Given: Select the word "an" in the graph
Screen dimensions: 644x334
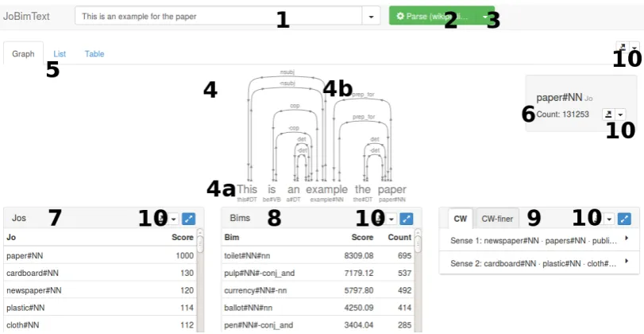Looking at the screenshot, I should point(293,189).
